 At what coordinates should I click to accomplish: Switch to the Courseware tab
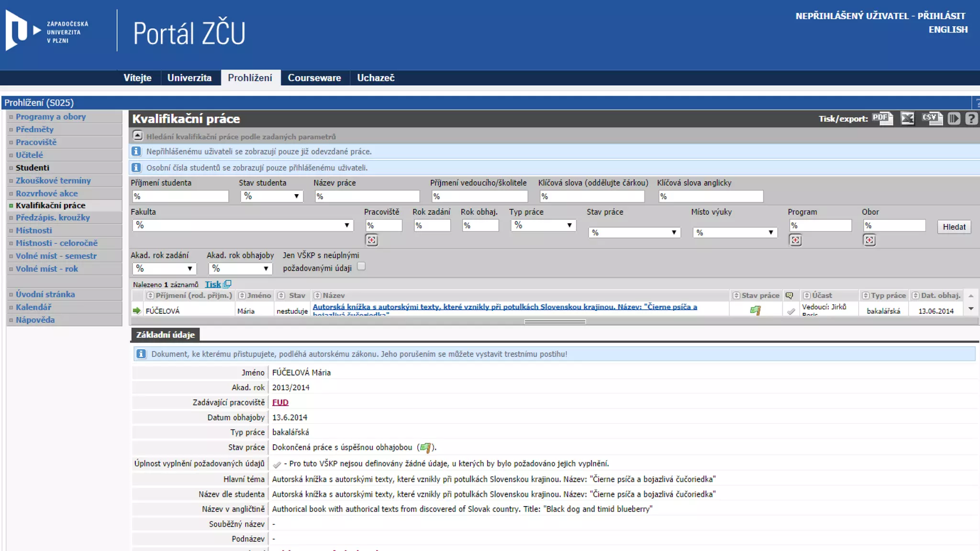314,77
